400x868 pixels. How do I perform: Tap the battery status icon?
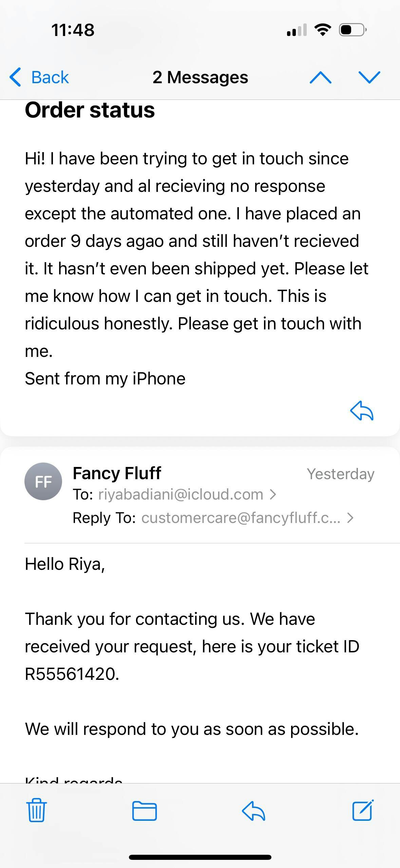pyautogui.click(x=353, y=30)
